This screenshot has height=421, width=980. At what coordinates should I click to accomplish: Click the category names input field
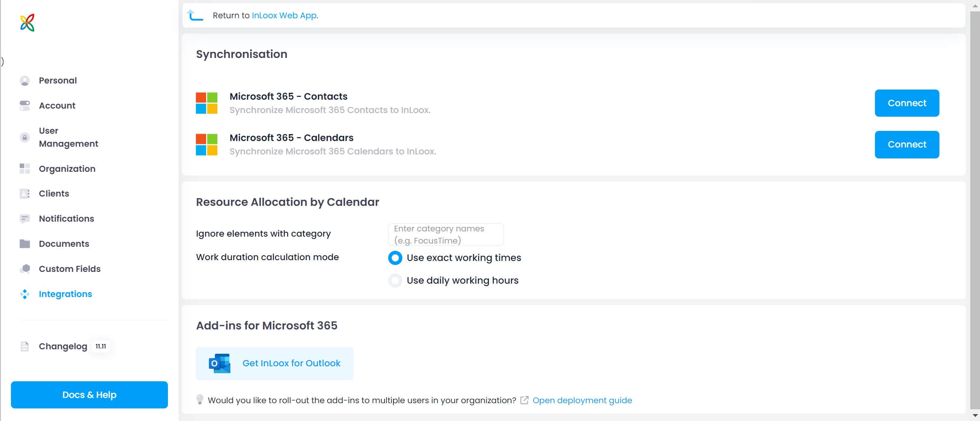pos(445,234)
